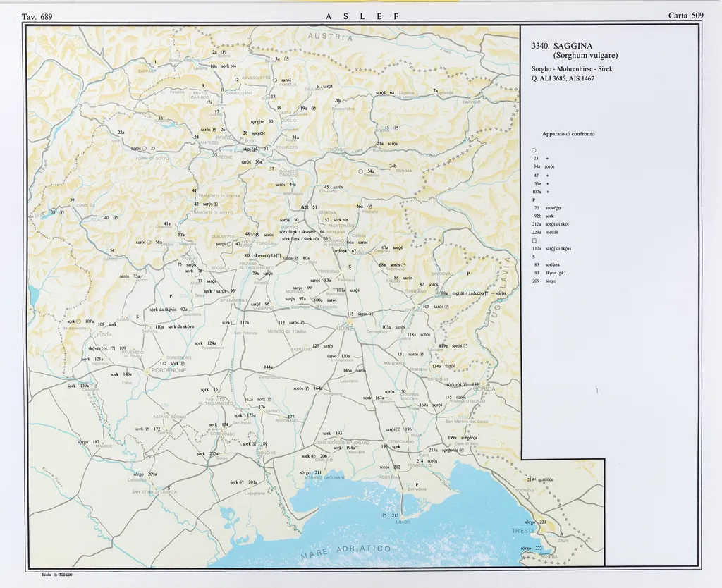Click the 'Tav. 689' label

coord(37,16)
